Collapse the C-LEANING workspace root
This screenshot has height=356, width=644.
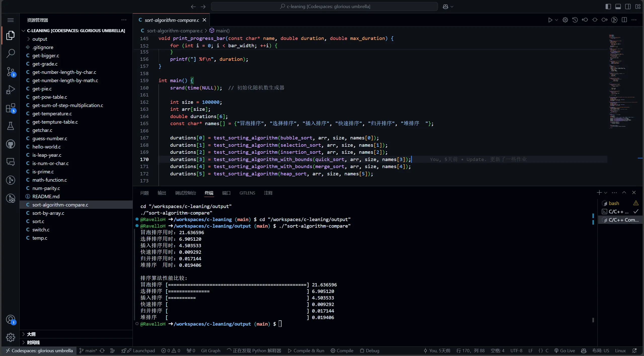pos(76,31)
